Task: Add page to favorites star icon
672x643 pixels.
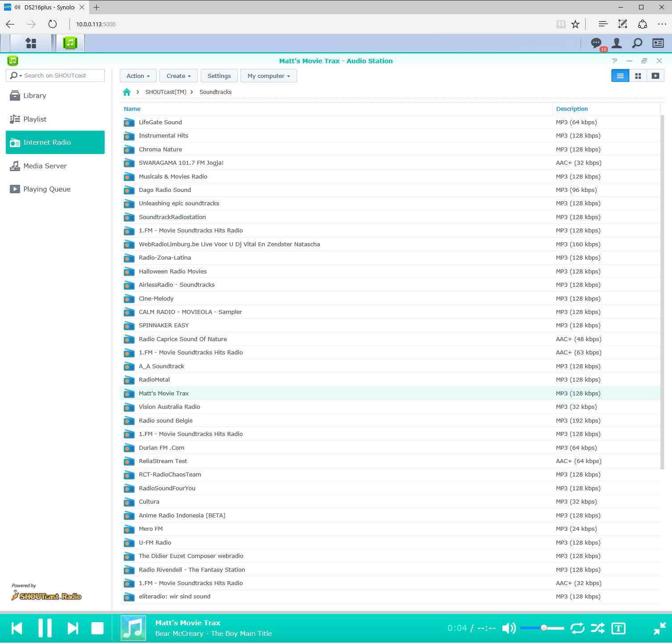Action: (575, 24)
